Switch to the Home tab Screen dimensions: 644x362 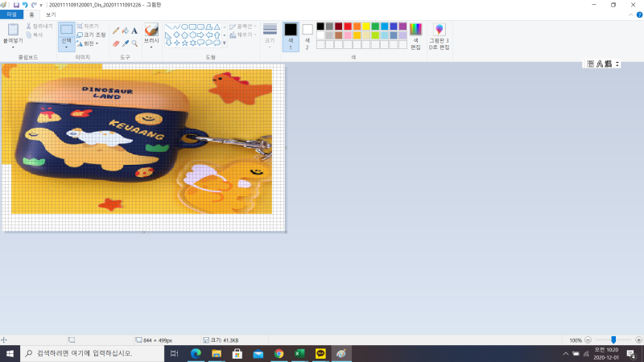click(31, 14)
